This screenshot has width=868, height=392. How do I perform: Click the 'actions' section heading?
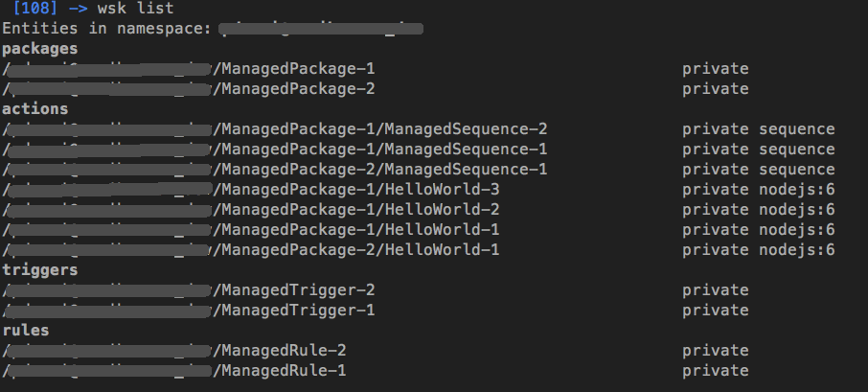tap(34, 109)
